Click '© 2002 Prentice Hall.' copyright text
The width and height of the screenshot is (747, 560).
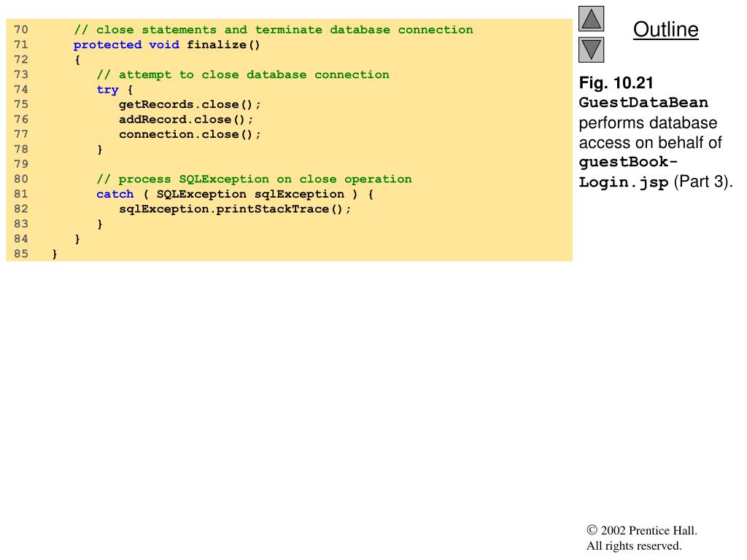642,531
